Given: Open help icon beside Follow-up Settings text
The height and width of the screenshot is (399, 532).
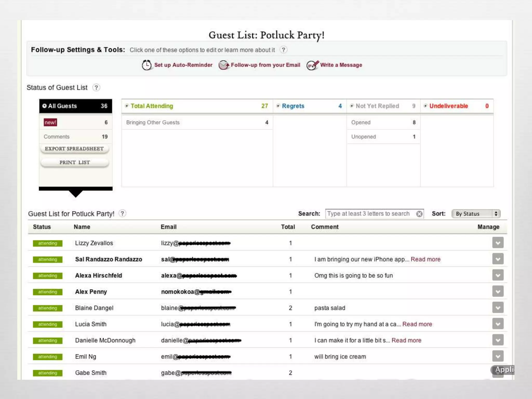Looking at the screenshot, I should [x=283, y=50].
